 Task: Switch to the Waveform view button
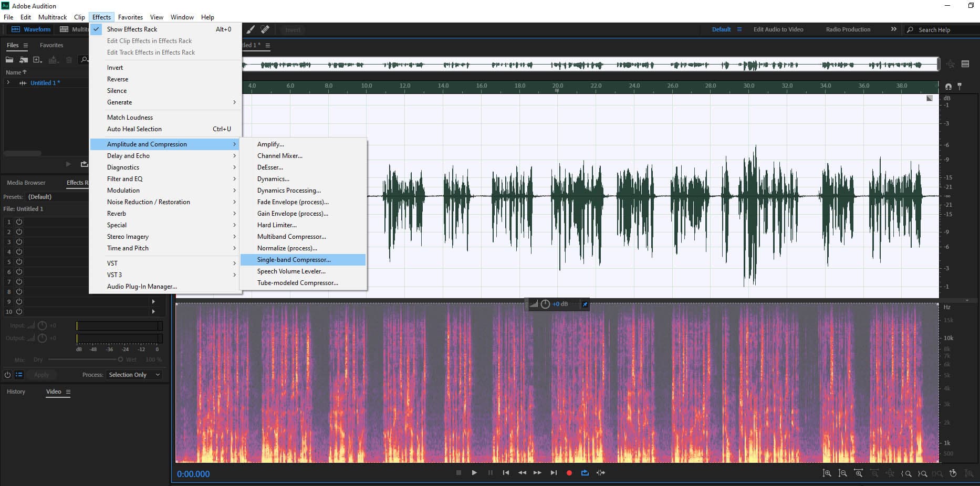pyautogui.click(x=32, y=29)
